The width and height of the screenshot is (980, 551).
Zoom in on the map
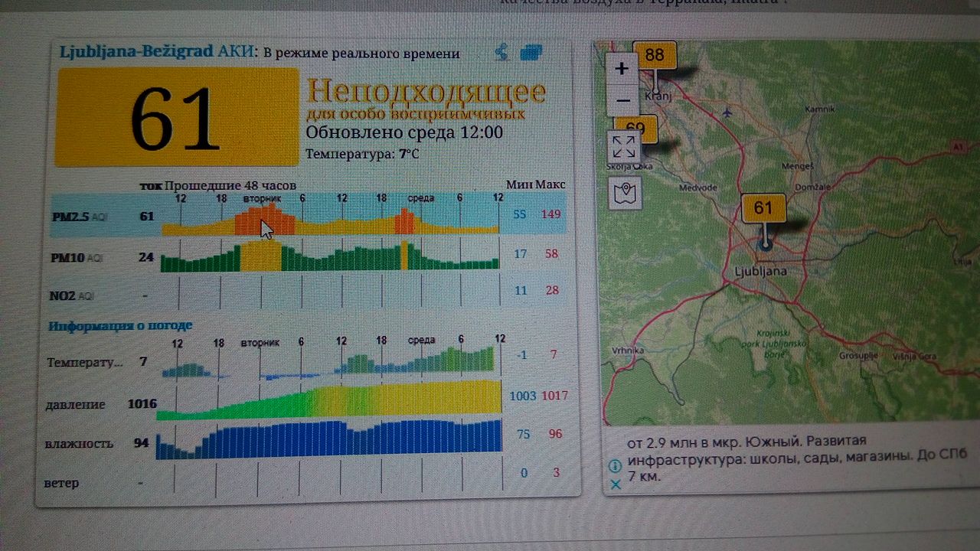[622, 69]
